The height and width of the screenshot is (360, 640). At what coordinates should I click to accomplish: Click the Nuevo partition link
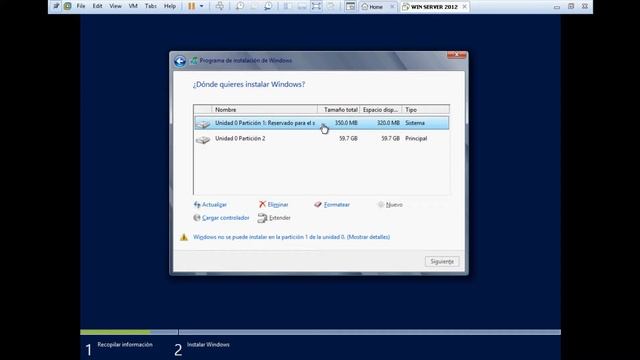(x=394, y=204)
